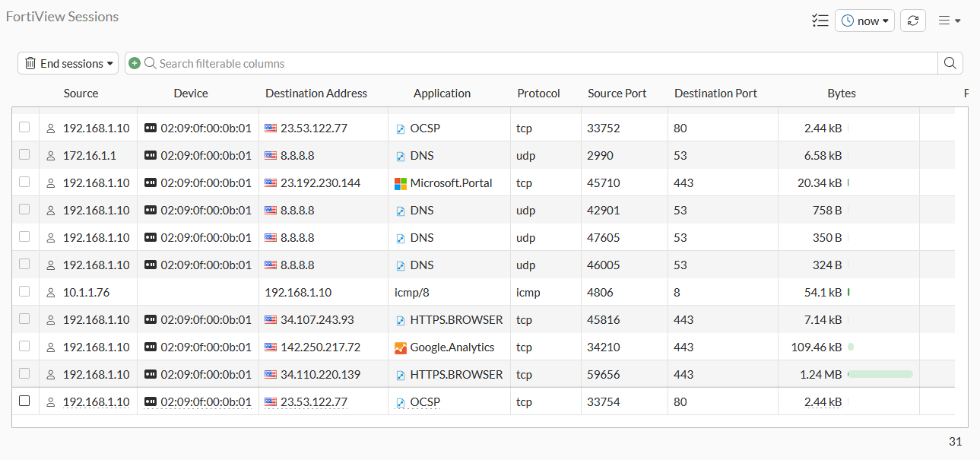Viewport: 980px width, 460px height.
Task: Click the user icon beside source 10.1.1.76
Action: (50, 292)
